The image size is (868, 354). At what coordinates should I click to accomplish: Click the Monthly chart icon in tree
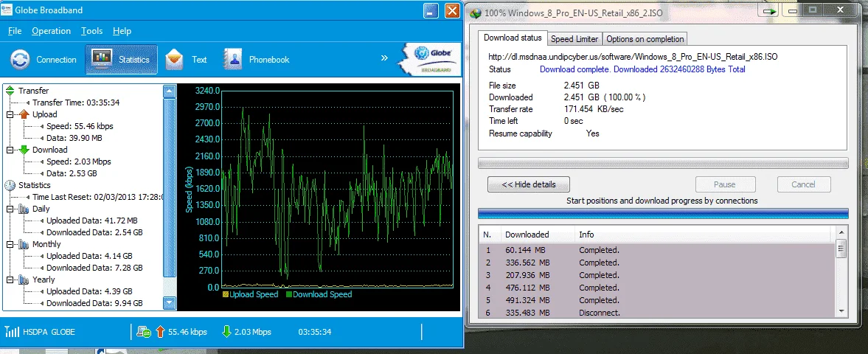[24, 244]
